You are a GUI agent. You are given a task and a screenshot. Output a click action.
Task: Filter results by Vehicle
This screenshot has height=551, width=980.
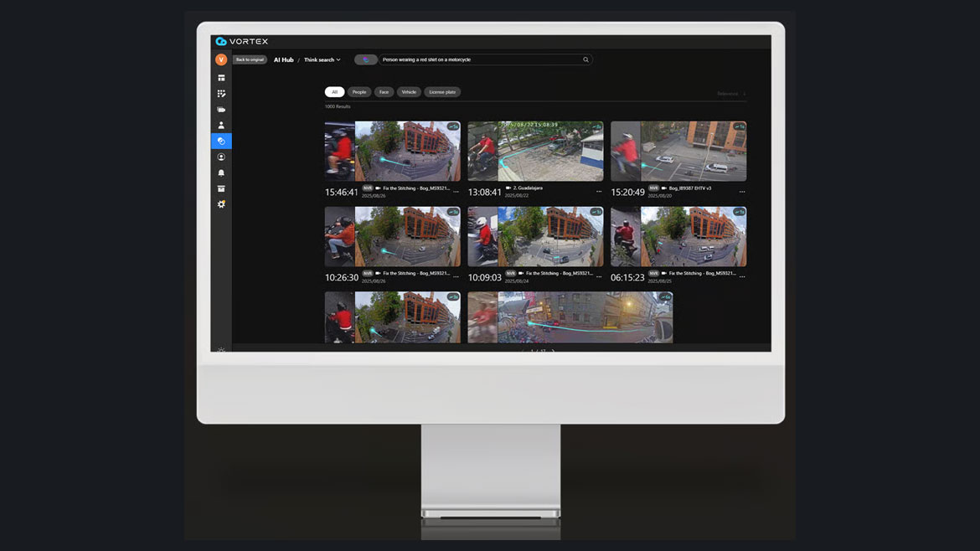pyautogui.click(x=409, y=92)
